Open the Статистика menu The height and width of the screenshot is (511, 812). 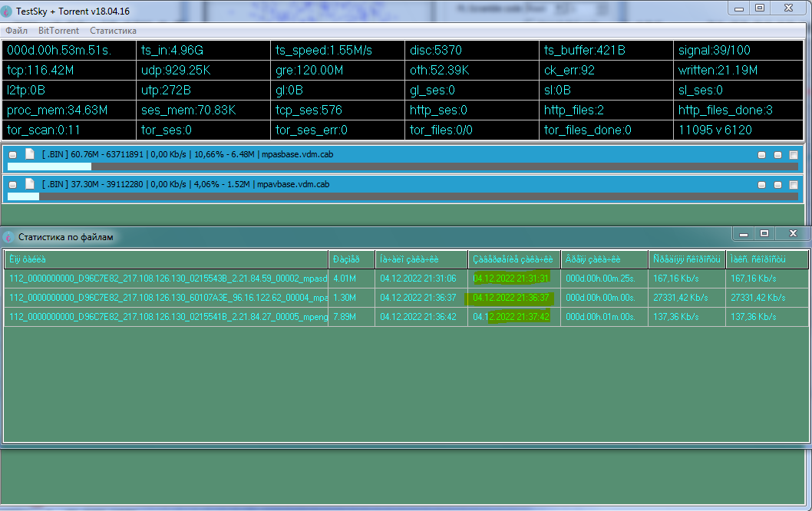[x=113, y=31]
